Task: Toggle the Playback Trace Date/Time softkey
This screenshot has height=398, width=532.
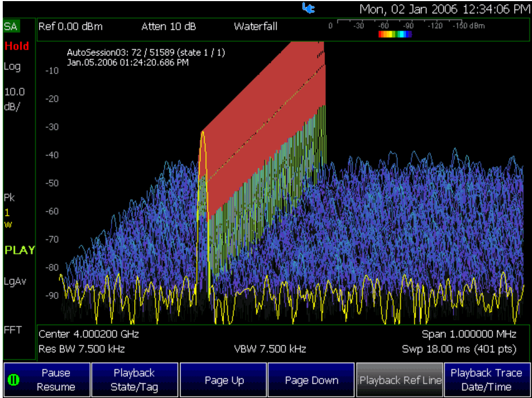Action: pos(486,380)
